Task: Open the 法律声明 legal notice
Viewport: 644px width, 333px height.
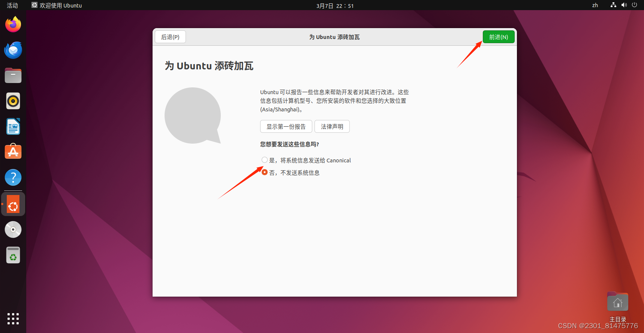Action: [x=332, y=126]
